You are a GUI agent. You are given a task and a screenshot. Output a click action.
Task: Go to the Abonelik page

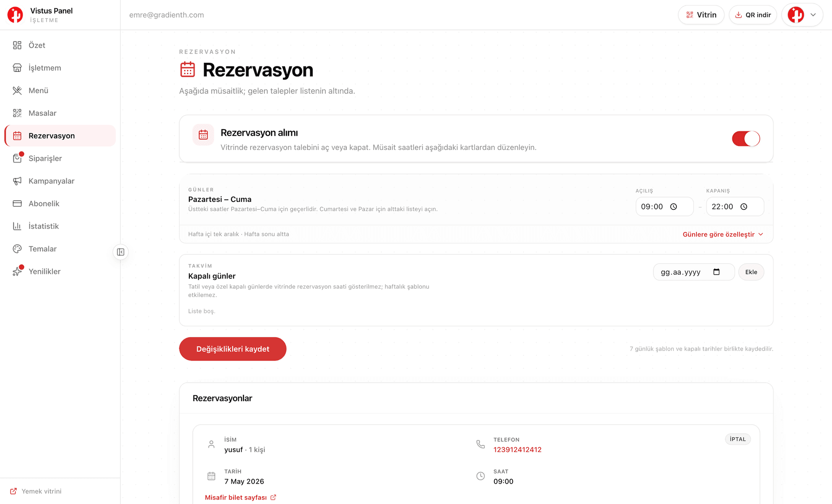[60, 203]
